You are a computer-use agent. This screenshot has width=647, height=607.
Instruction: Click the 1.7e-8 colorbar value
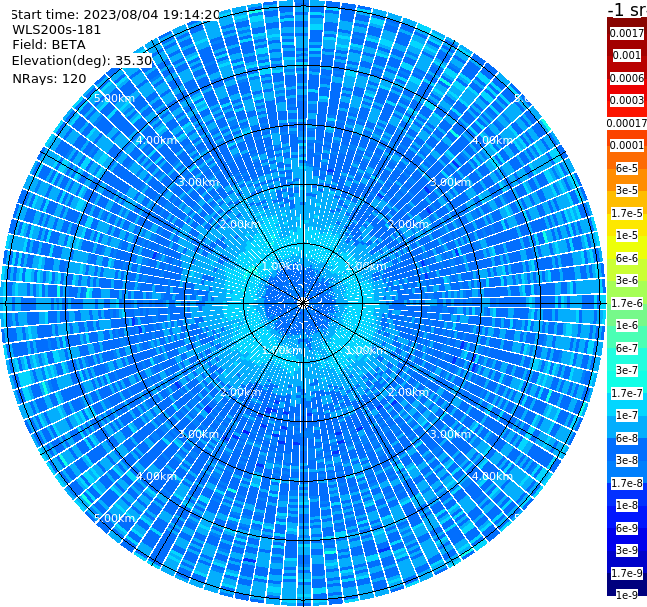(x=627, y=483)
